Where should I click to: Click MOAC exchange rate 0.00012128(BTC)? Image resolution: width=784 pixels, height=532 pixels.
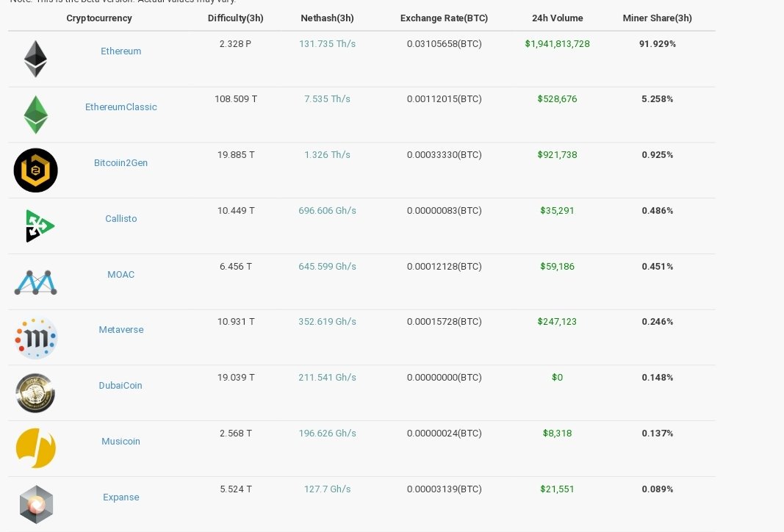445,267
